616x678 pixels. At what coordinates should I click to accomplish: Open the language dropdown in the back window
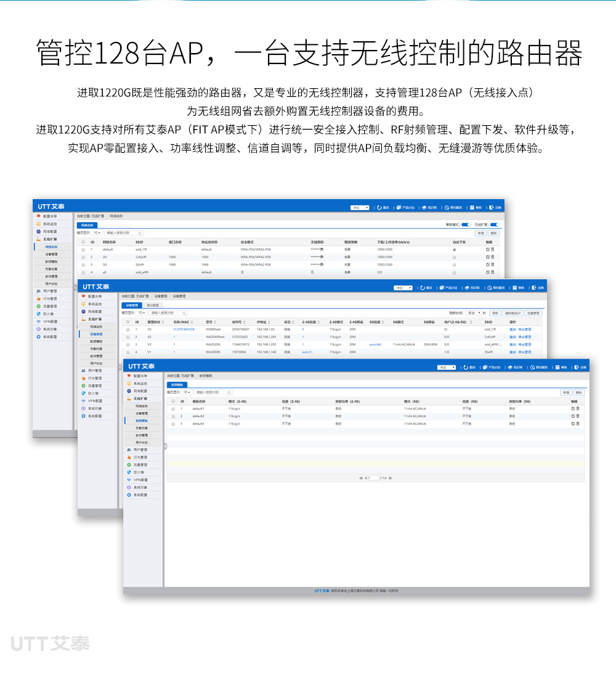pos(360,208)
